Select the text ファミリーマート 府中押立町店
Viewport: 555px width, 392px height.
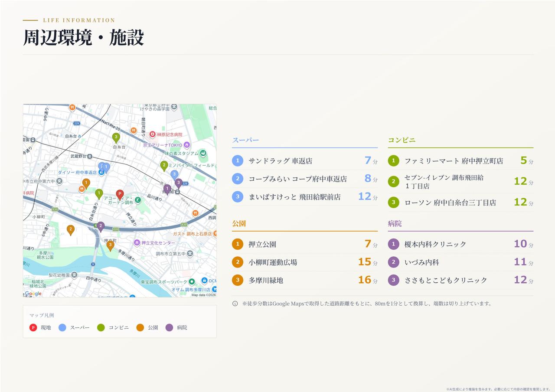[x=454, y=161]
